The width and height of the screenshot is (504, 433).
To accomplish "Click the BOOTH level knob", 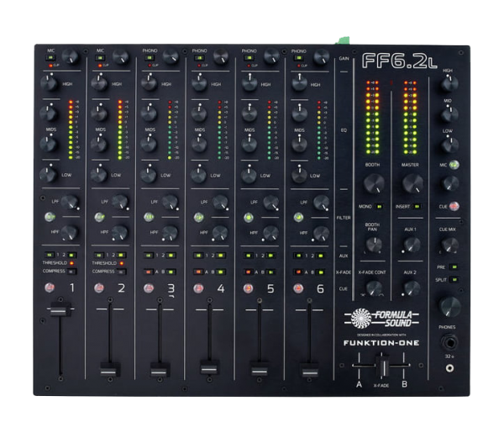I will (374, 183).
